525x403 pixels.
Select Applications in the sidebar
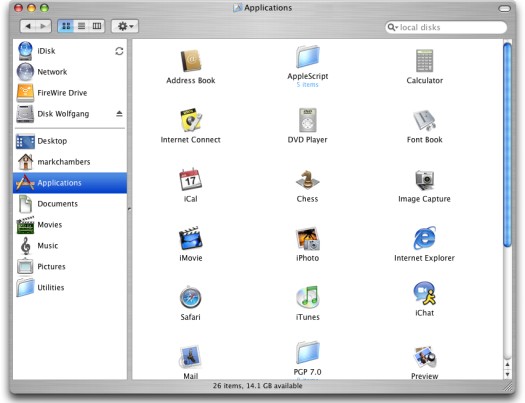(70, 183)
